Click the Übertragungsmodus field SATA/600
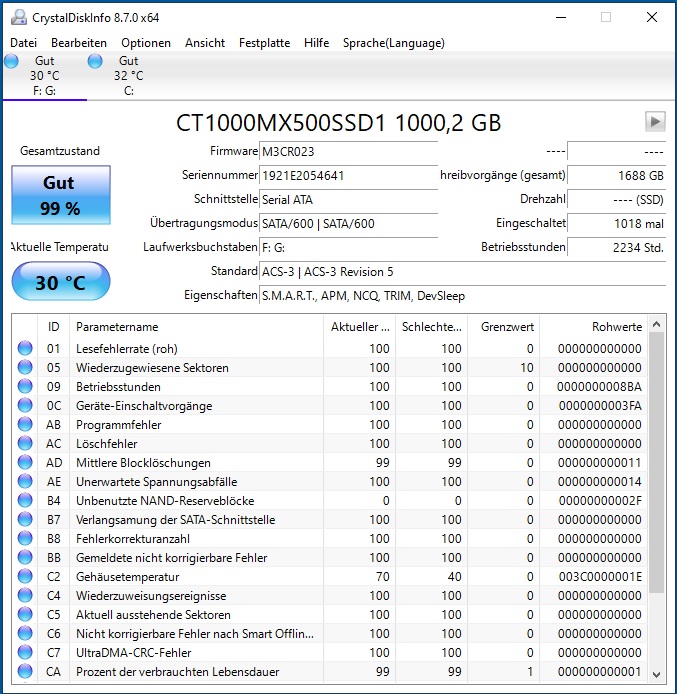The height and width of the screenshot is (694, 677). click(x=348, y=224)
